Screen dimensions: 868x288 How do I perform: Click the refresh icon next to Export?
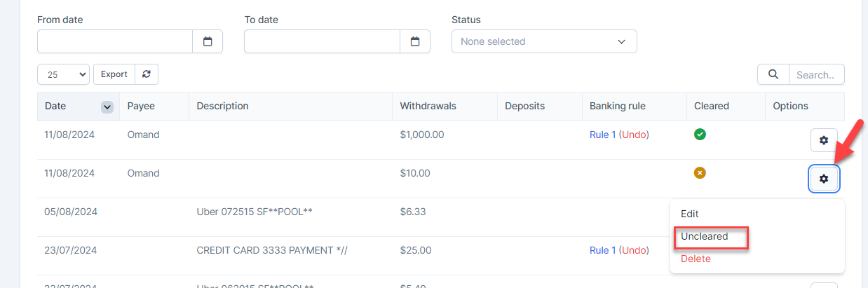click(147, 74)
